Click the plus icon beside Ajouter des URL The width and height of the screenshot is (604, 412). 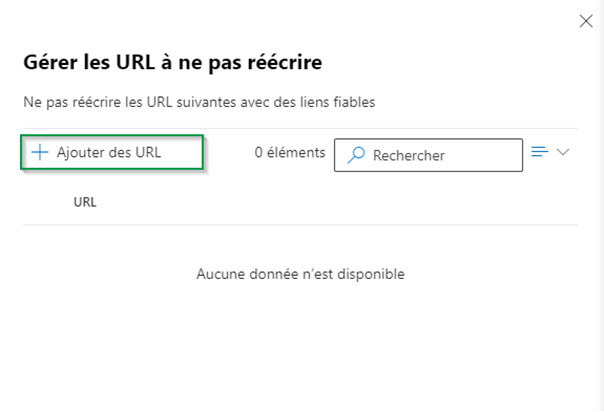click(40, 153)
